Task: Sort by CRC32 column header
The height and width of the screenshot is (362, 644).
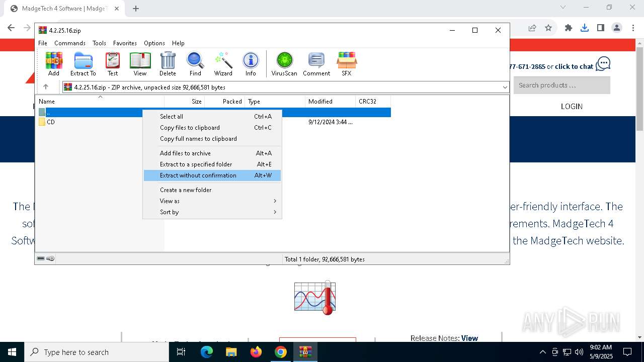Action: point(373,102)
